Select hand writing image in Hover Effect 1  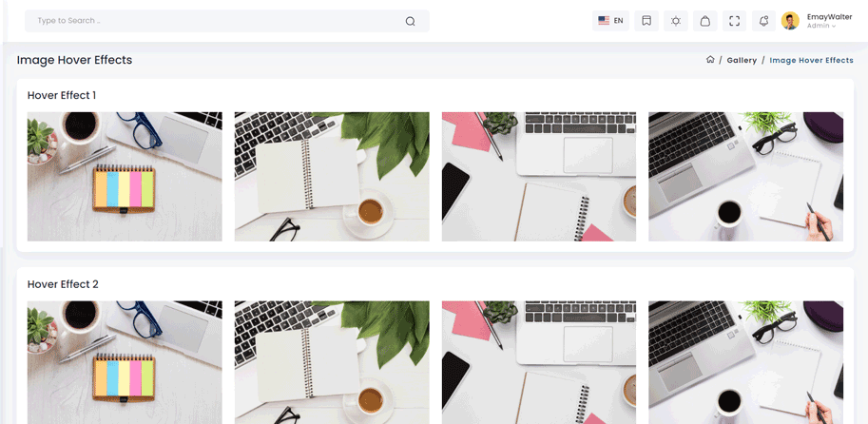745,177
